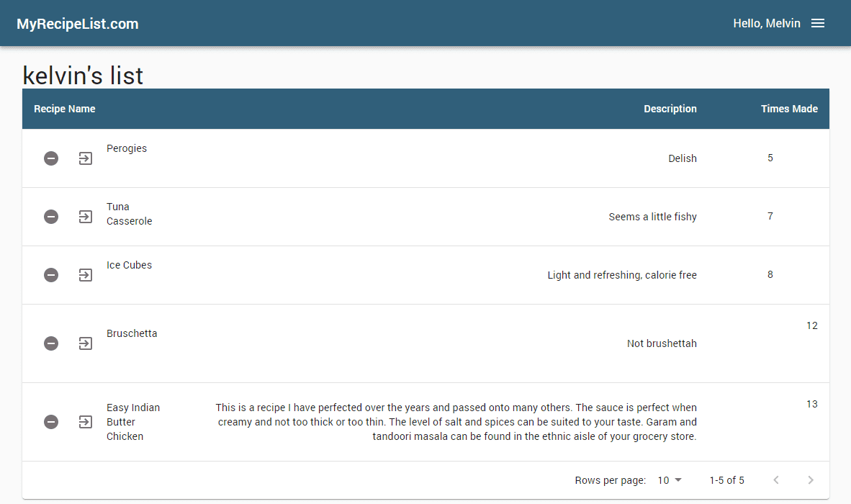
Task: Open the Perogies recipe page icon
Action: (86, 158)
